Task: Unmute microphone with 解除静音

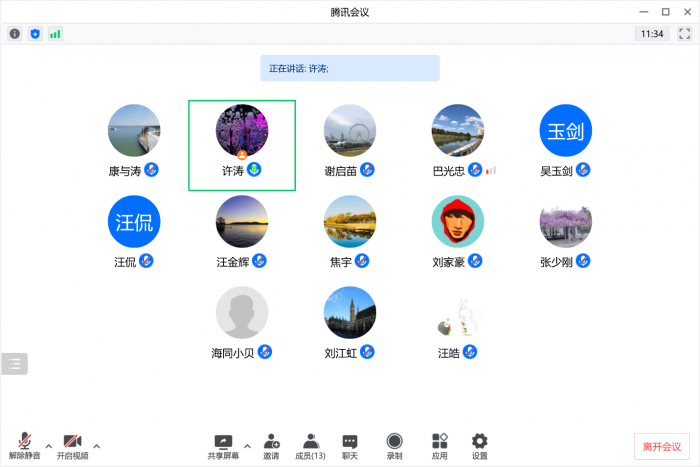Action: [25, 446]
